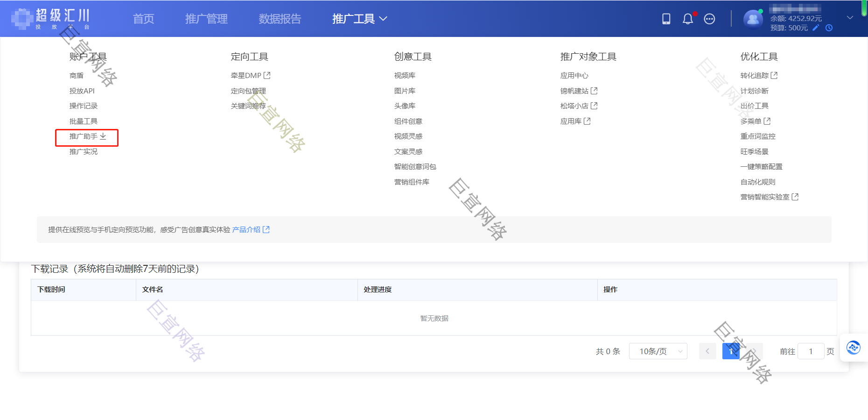Open 图片库
The height and width of the screenshot is (420, 868).
405,91
